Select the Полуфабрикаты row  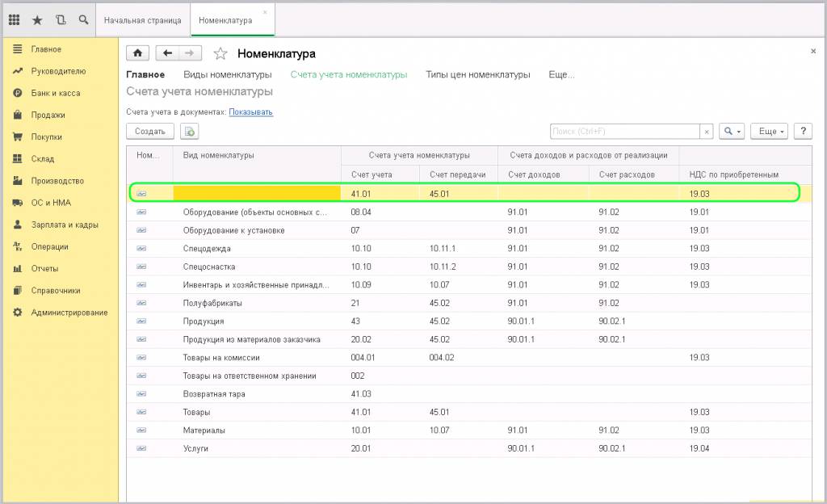pyautogui.click(x=469, y=303)
